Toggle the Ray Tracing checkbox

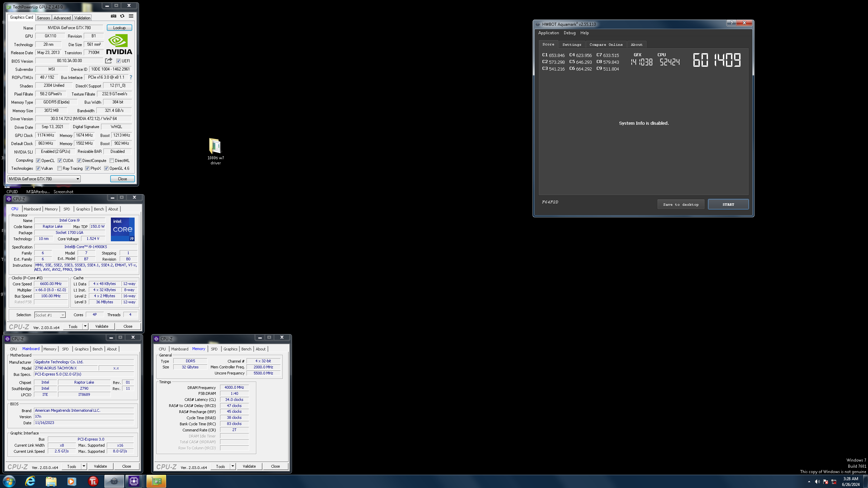tap(60, 168)
